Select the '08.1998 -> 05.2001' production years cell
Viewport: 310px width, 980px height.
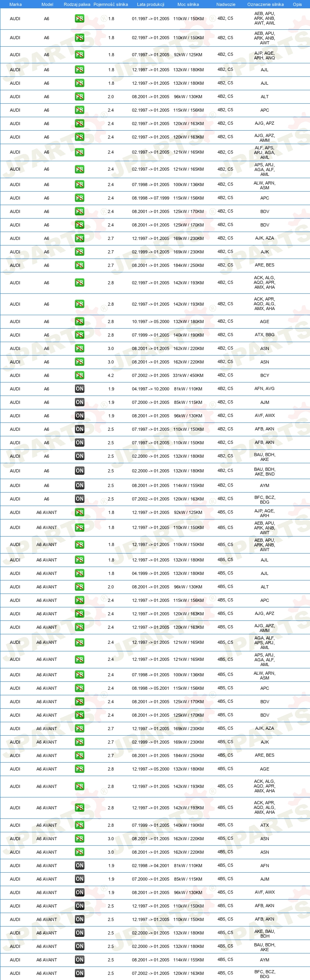[151, 688]
